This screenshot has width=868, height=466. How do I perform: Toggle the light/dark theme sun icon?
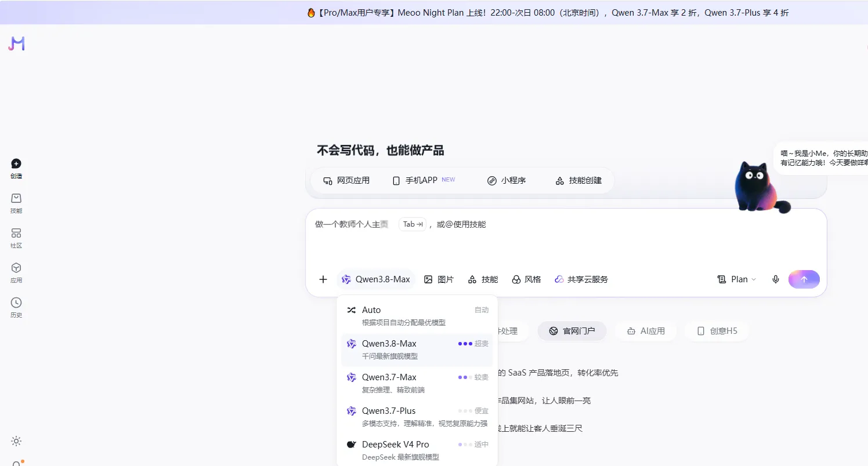(16, 441)
